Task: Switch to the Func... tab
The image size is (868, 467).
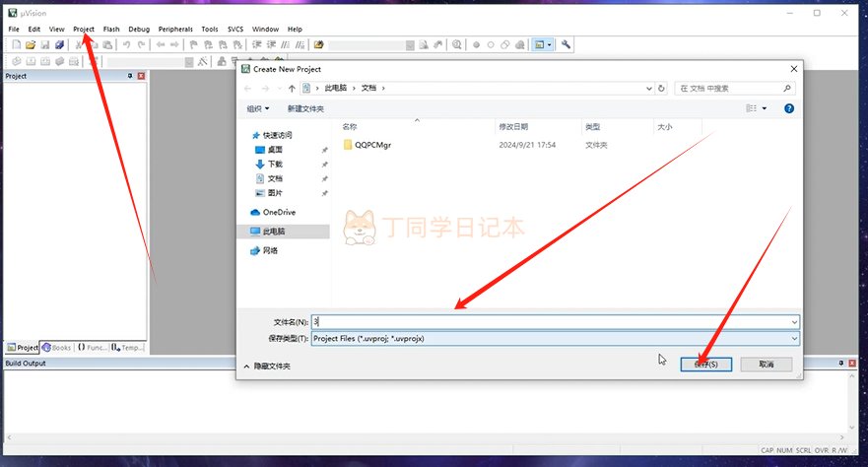Action: [92, 348]
